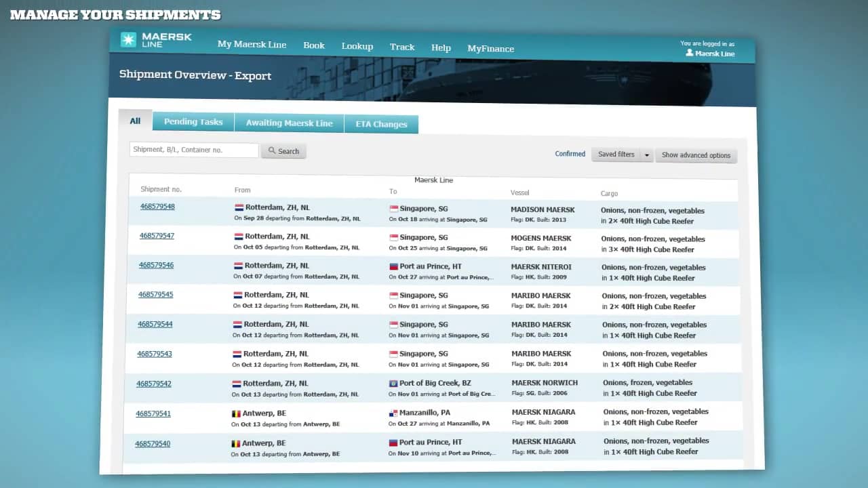This screenshot has height=488, width=868.
Task: Open the Help menu
Action: pos(441,47)
